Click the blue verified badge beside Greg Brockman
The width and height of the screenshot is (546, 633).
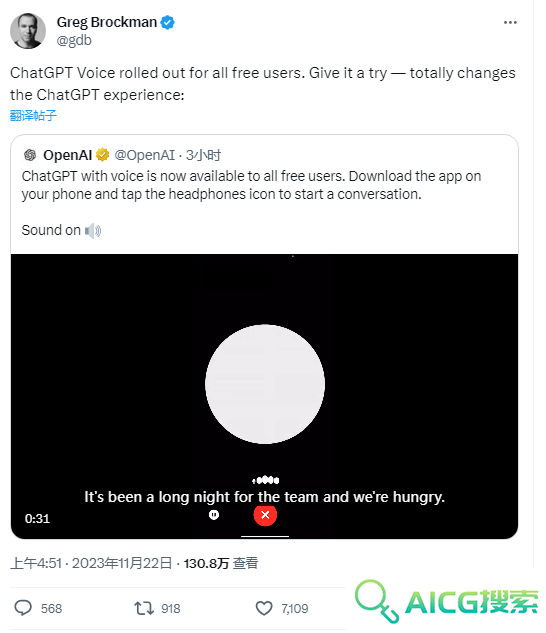click(167, 22)
